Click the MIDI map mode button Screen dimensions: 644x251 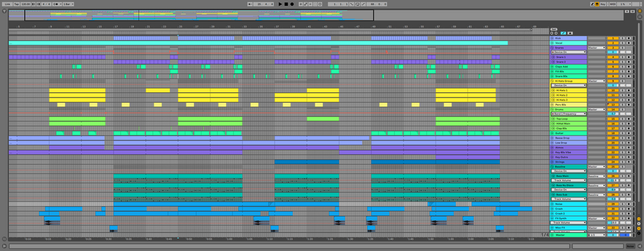613,4
